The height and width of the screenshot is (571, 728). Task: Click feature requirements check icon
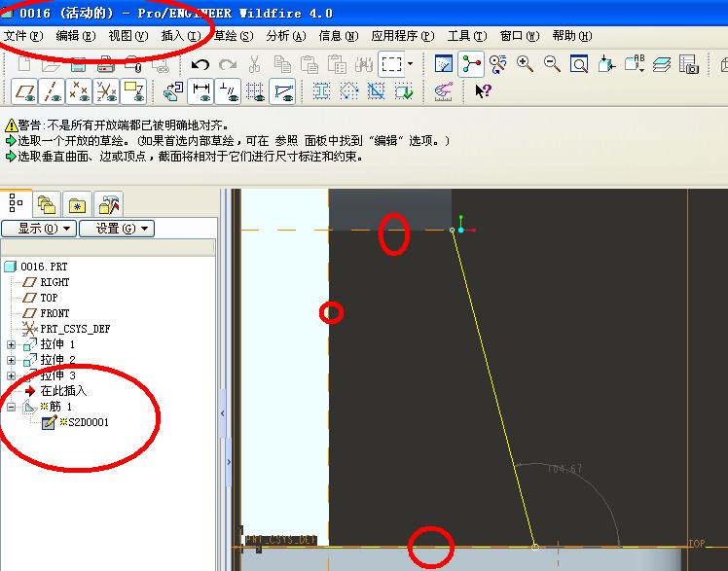point(404,91)
